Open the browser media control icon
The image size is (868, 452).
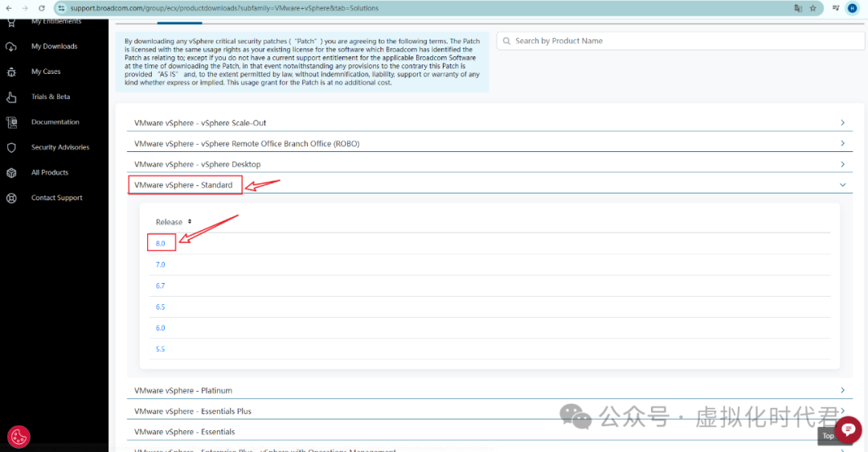836,8
